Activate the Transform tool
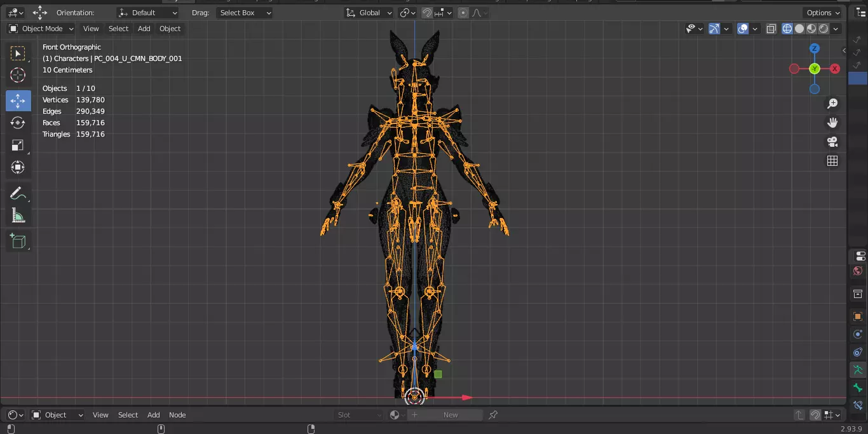 point(18,167)
